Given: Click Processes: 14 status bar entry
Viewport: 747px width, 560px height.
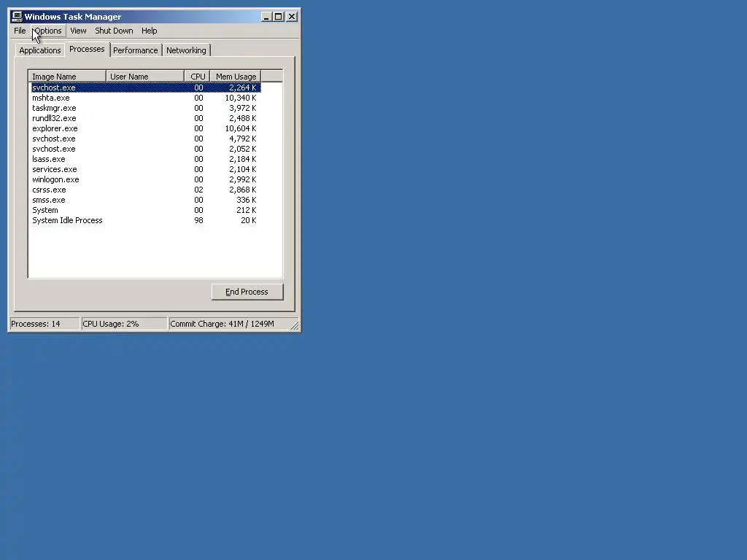Looking at the screenshot, I should (x=44, y=324).
